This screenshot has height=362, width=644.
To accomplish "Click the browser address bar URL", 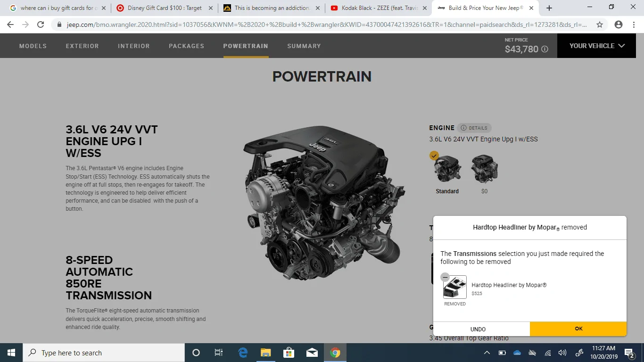I will coord(326,25).
